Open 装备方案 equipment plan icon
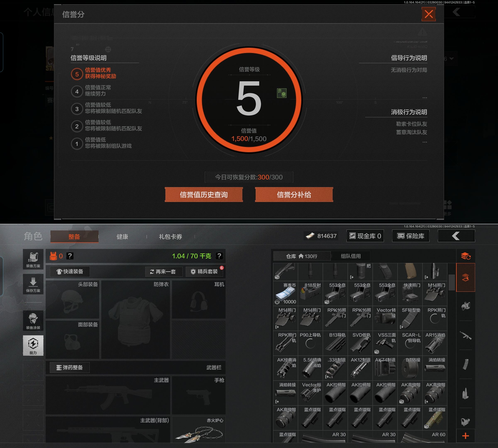The image size is (498, 448). 33,259
